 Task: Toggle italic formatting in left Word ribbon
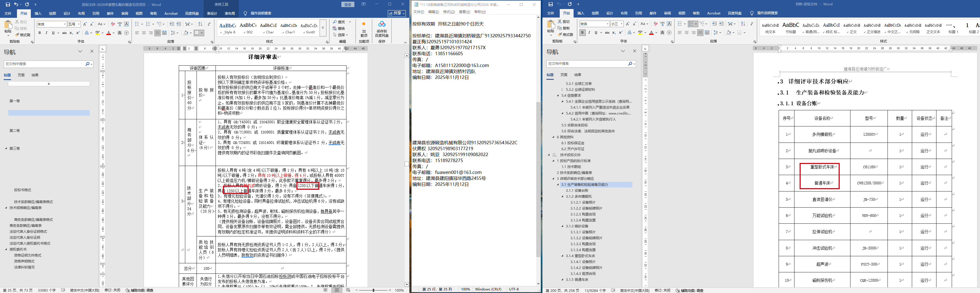(46, 33)
